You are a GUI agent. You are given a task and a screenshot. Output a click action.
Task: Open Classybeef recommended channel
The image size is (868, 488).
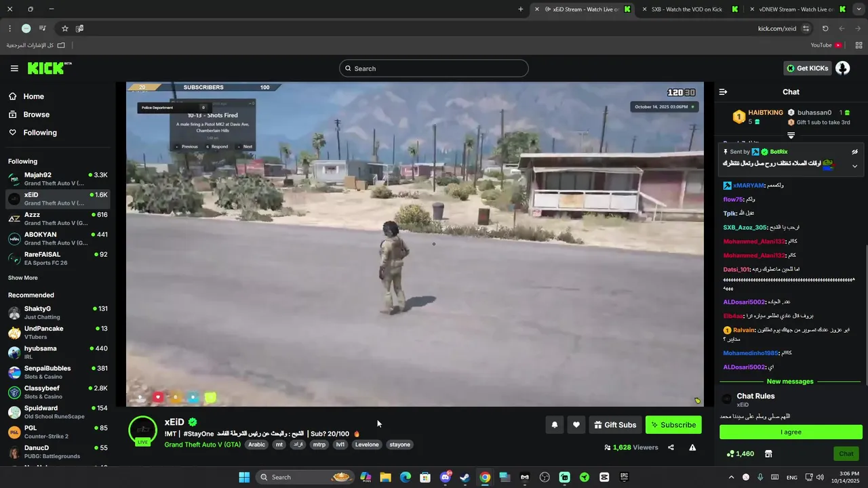tap(58, 392)
